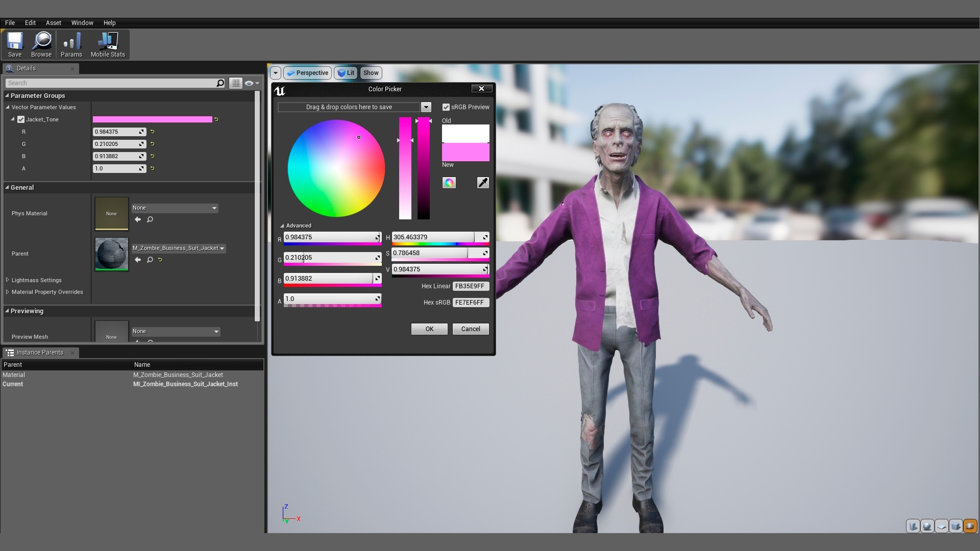Open the saved colors theme dropdown
980x551 pixels.
pyautogui.click(x=426, y=107)
